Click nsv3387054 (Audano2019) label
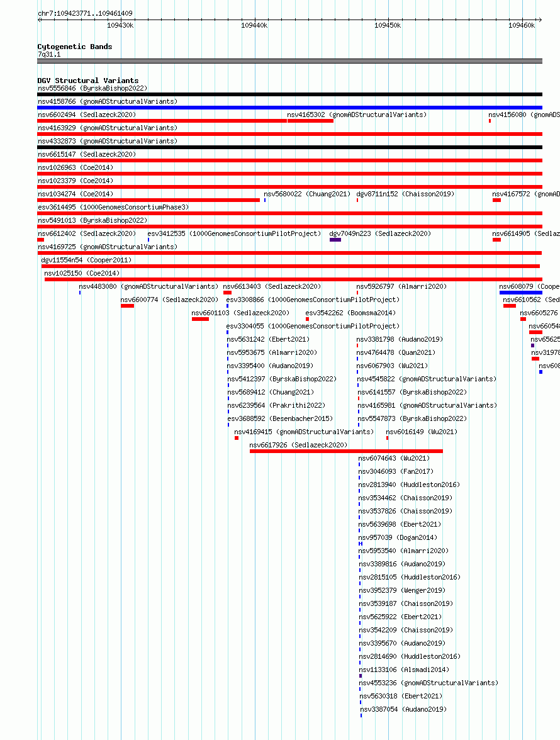The width and height of the screenshot is (560, 740). [x=403, y=709]
